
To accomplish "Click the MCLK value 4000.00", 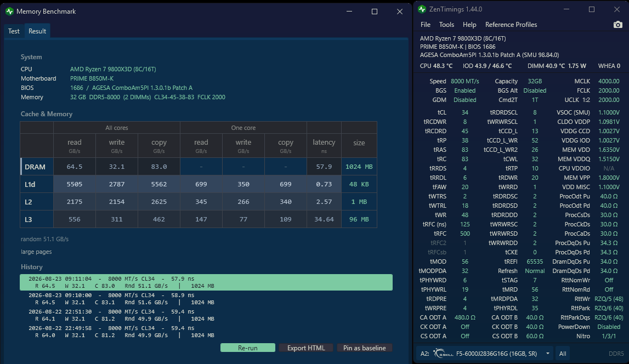I will (x=609, y=81).
